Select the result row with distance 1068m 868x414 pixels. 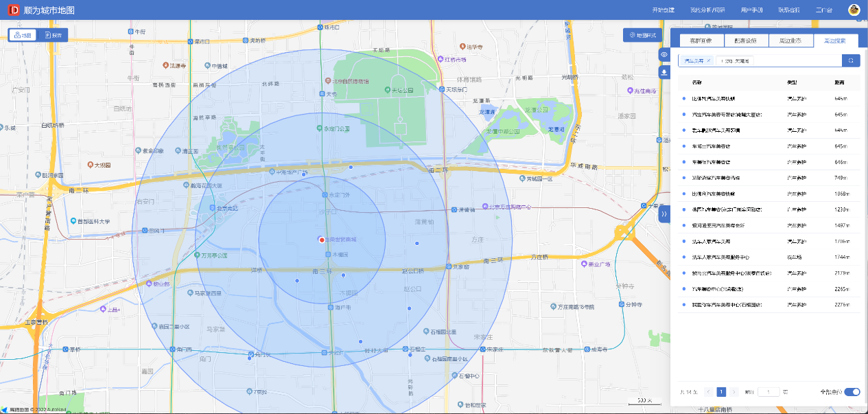[x=769, y=194]
